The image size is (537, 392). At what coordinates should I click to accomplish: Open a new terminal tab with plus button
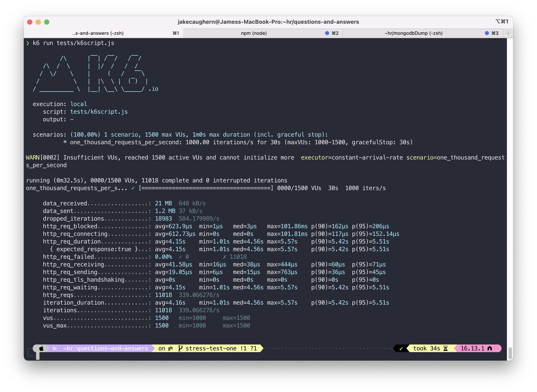pos(508,33)
